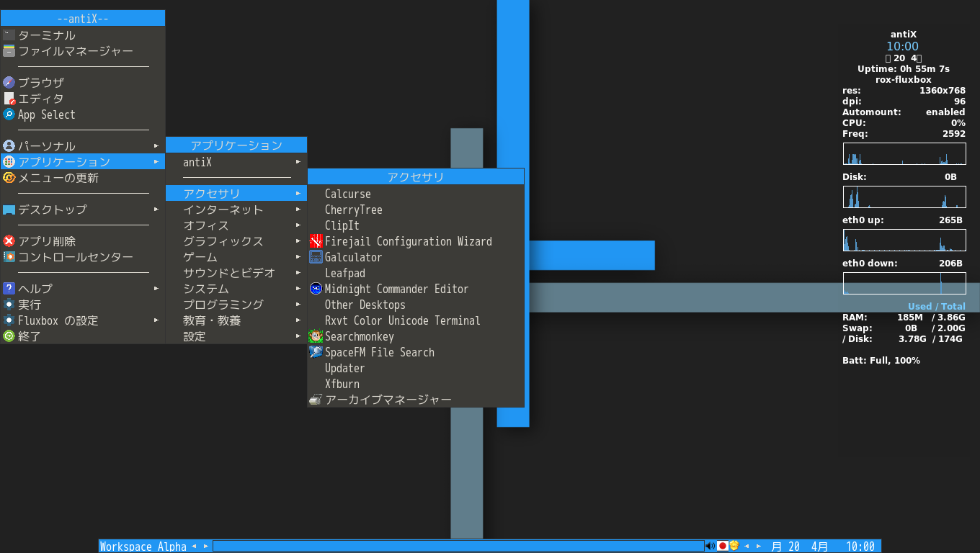Click the Workspace Alpha label
Image resolution: width=980 pixels, height=553 pixels.
tap(143, 547)
